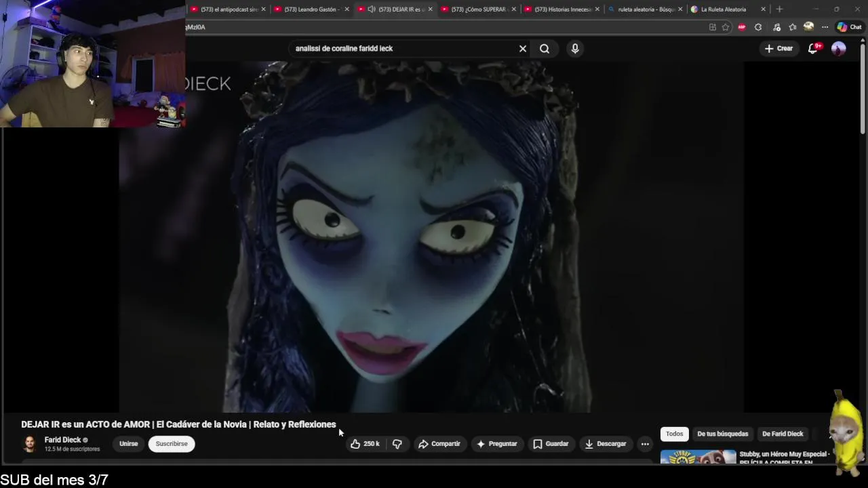
Task: Click the 12.5 M de suscriptores text
Action: pos(72,449)
